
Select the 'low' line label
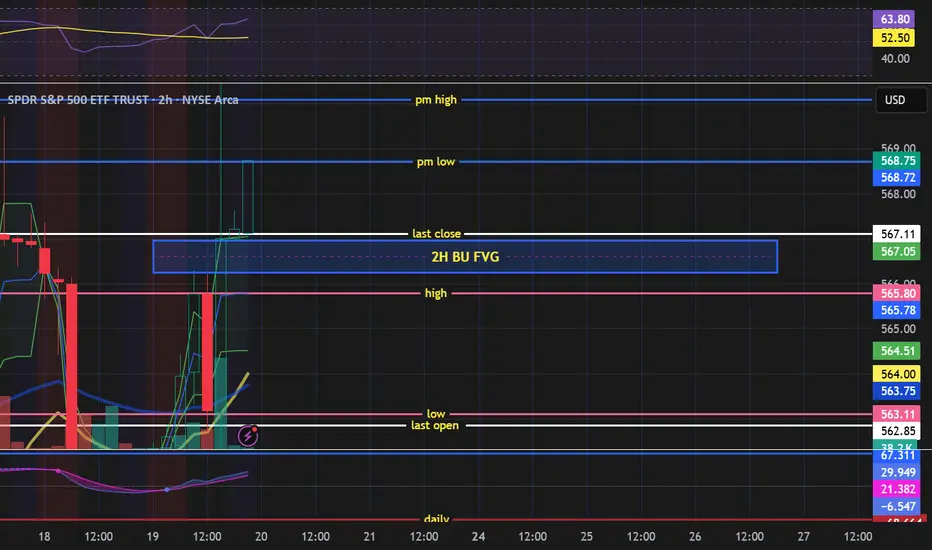click(x=436, y=414)
